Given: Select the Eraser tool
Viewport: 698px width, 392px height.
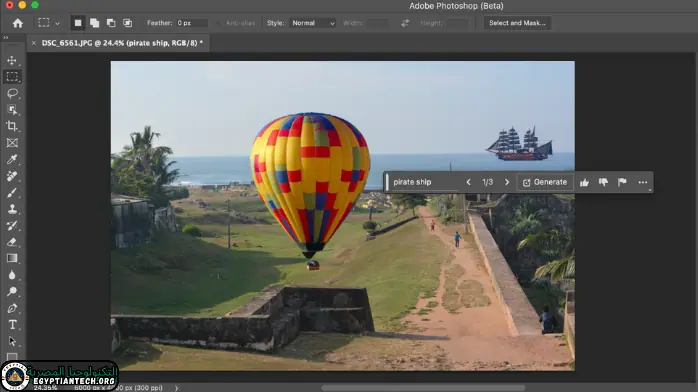Looking at the screenshot, I should [x=12, y=242].
